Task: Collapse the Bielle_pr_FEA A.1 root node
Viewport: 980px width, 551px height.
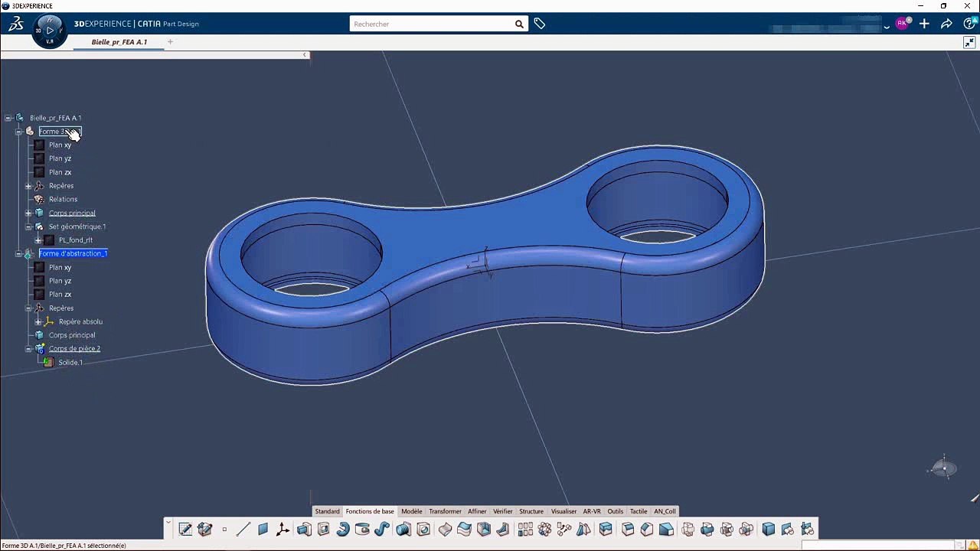Action: [8, 118]
